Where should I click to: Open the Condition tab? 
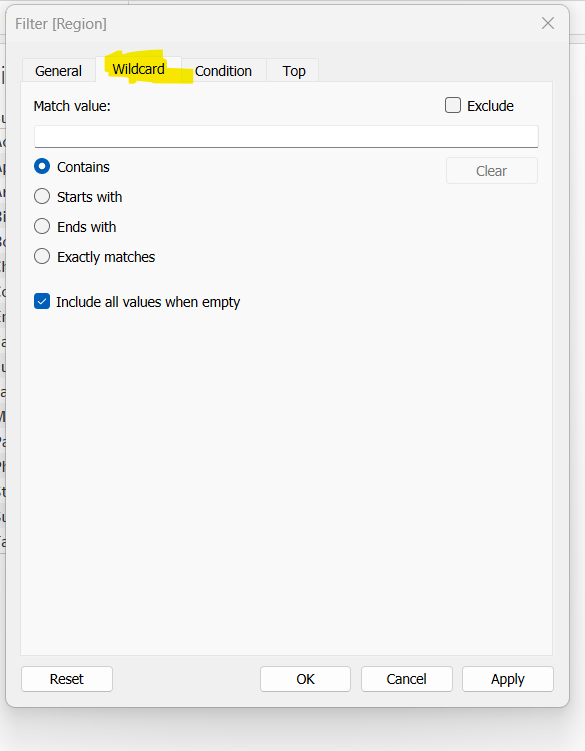click(x=223, y=71)
